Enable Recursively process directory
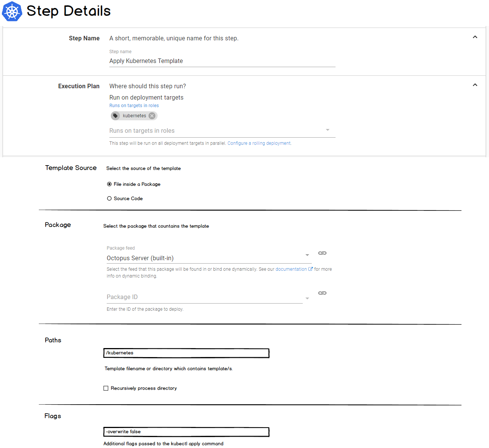The image size is (489, 448). tap(106, 388)
